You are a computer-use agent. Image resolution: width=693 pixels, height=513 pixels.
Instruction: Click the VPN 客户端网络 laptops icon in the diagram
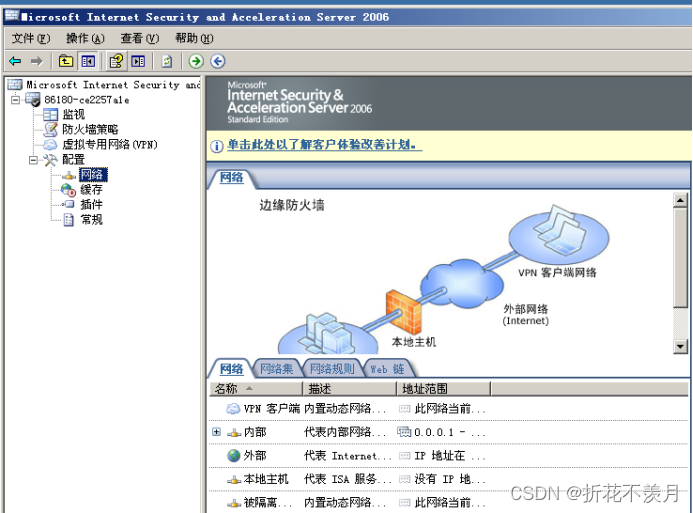(559, 232)
